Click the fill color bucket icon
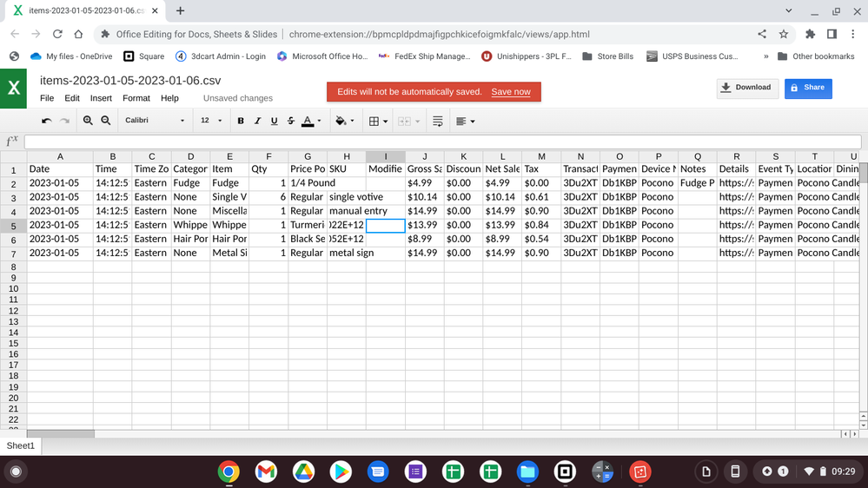The height and width of the screenshot is (488, 868). (341, 121)
